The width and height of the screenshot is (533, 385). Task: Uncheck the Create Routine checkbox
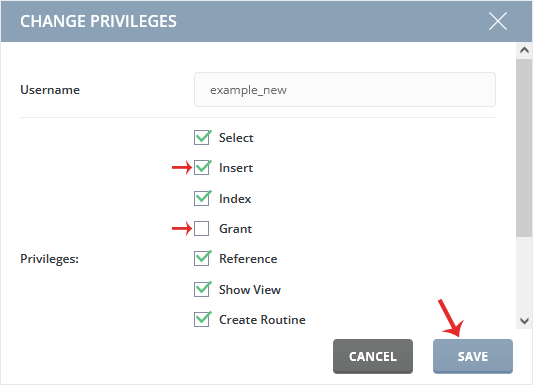tap(202, 319)
